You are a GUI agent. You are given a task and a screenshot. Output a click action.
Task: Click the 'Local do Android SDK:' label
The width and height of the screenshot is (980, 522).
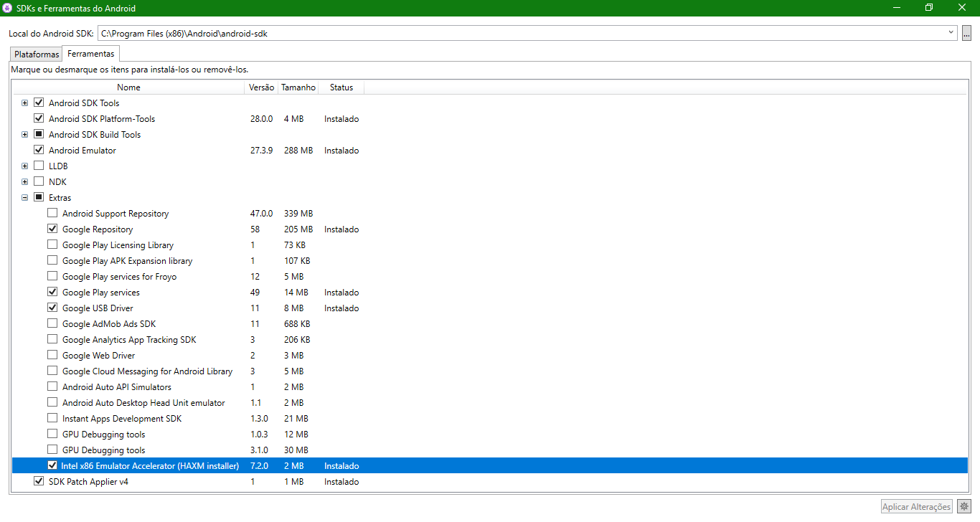coord(51,34)
